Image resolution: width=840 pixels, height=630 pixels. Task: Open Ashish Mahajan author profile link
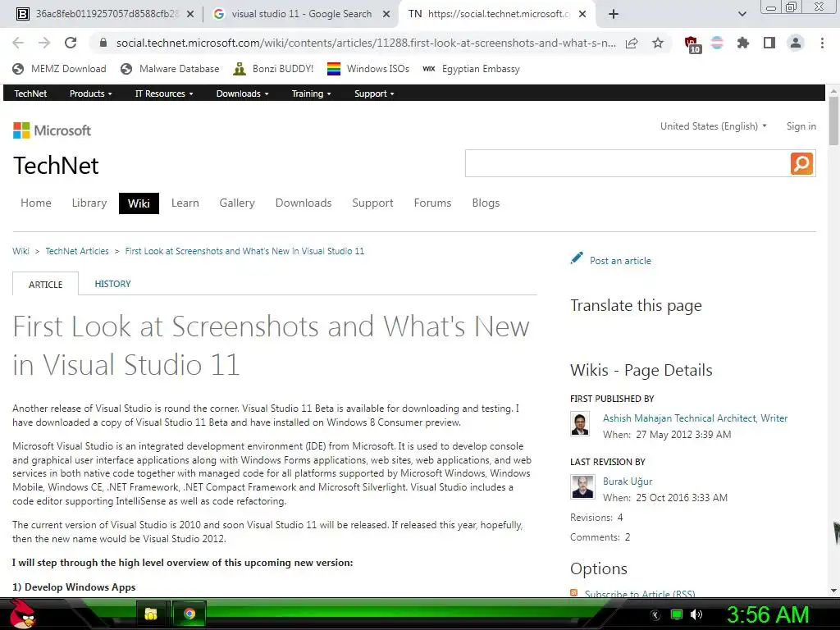[x=695, y=418]
